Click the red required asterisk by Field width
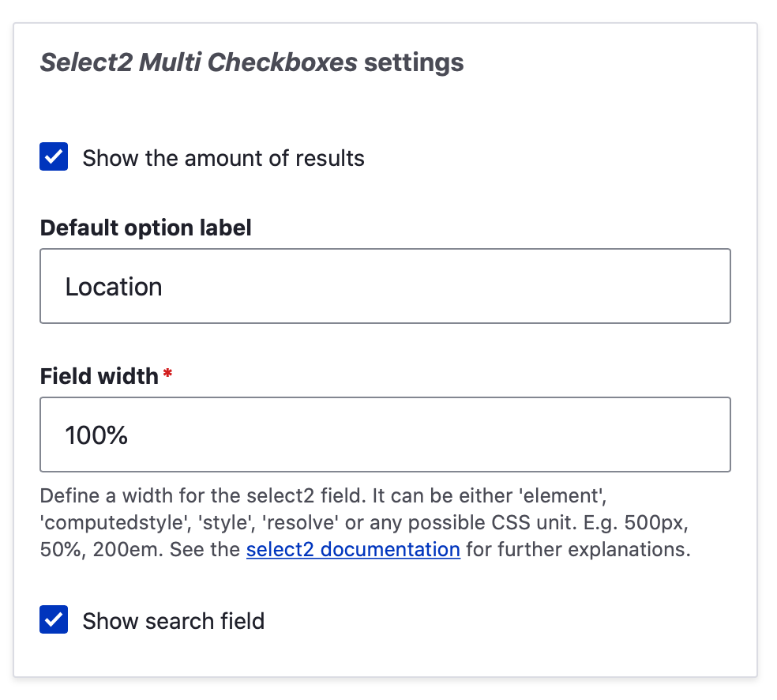Image resolution: width=777 pixels, height=700 pixels. 167,374
